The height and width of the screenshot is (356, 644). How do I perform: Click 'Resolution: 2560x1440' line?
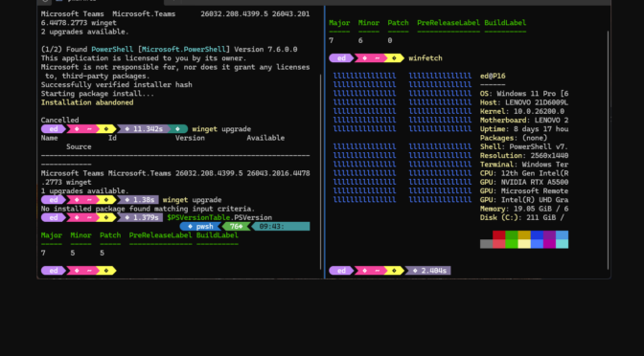(524, 155)
